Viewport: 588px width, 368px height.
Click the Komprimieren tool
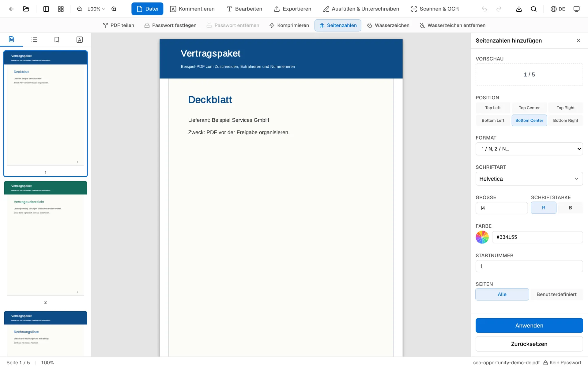[x=289, y=25]
